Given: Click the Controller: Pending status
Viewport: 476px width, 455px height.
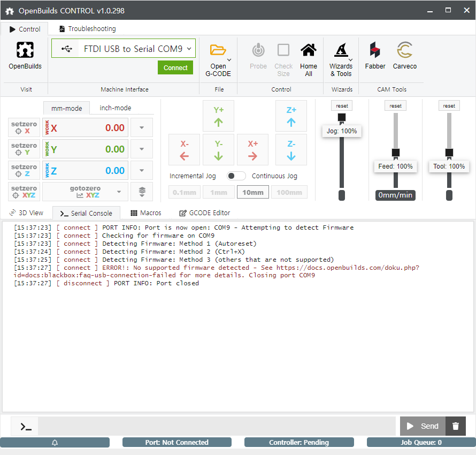Looking at the screenshot, I should 299,443.
